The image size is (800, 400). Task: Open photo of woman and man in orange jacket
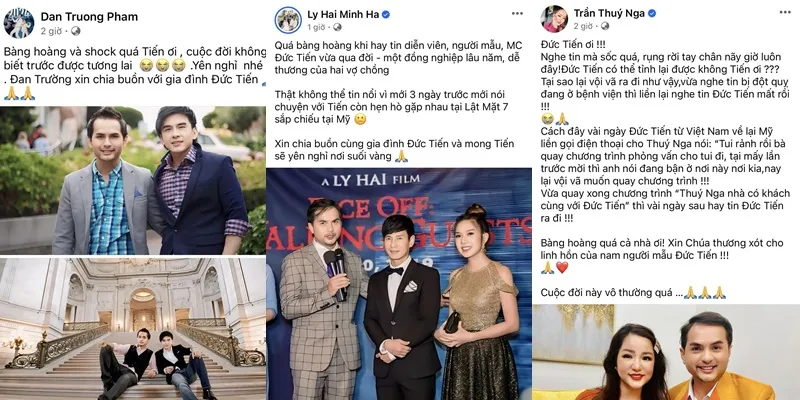[666, 352]
